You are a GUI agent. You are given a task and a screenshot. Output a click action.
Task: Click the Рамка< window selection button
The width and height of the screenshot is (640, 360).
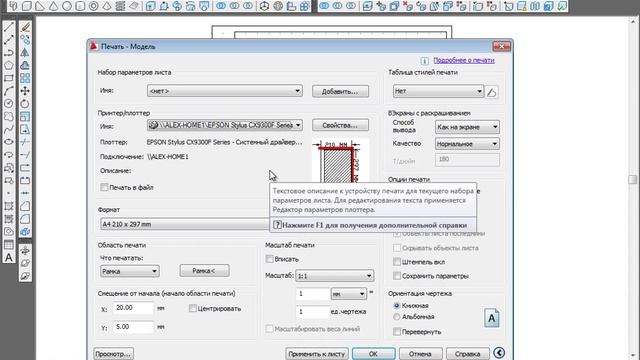[204, 271]
